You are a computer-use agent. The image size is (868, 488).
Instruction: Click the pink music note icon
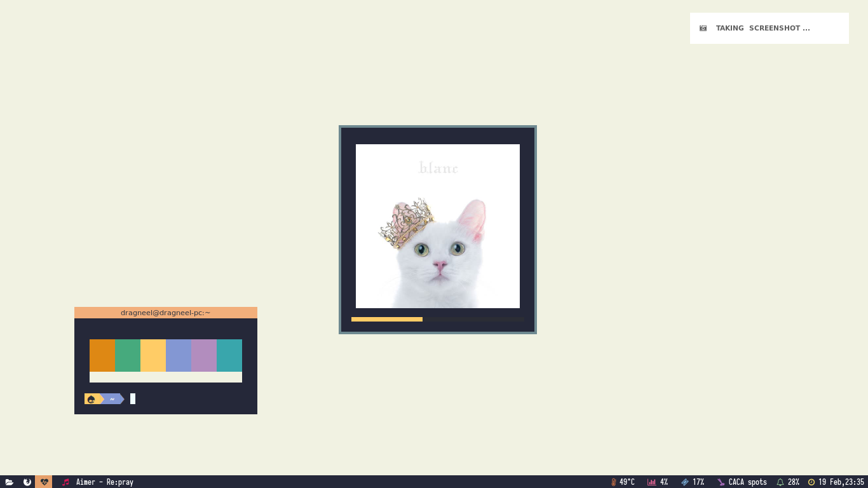[65, 482]
